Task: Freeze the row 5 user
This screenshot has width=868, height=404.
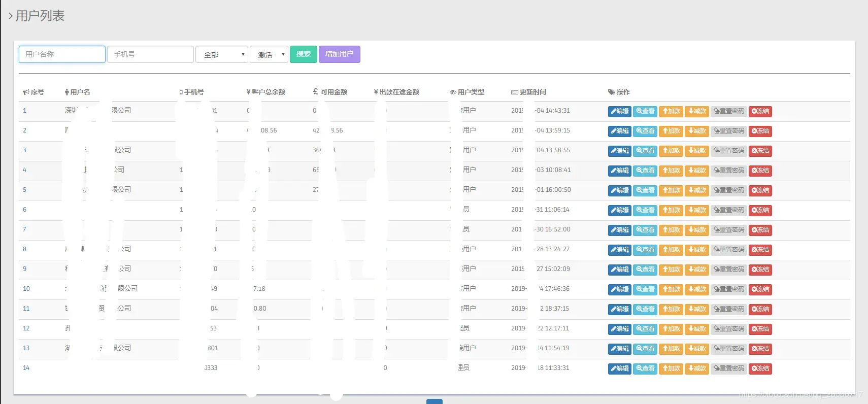Action: pyautogui.click(x=760, y=190)
